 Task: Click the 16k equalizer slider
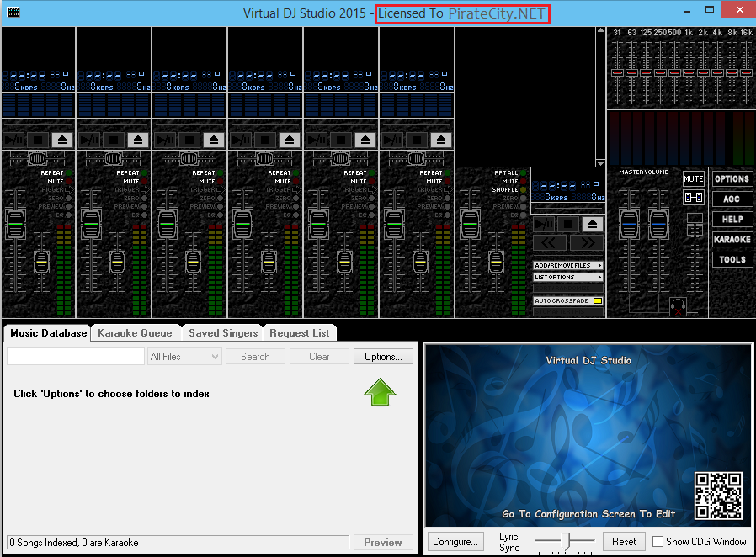click(x=747, y=72)
